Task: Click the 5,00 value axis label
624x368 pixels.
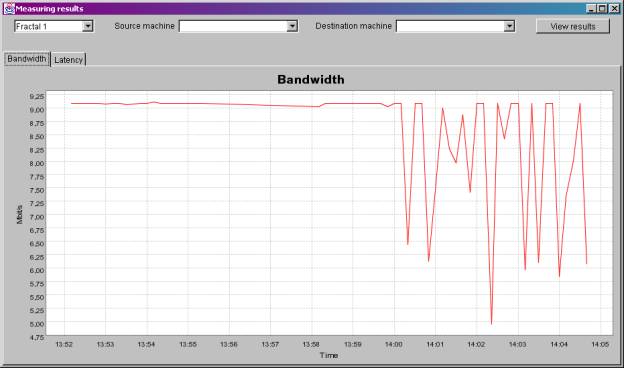Action: point(37,324)
